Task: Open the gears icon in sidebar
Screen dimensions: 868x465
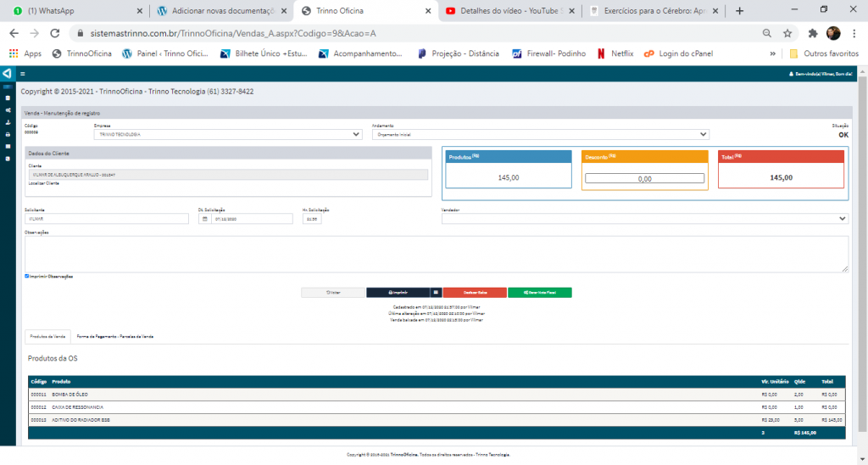Action: point(7,109)
